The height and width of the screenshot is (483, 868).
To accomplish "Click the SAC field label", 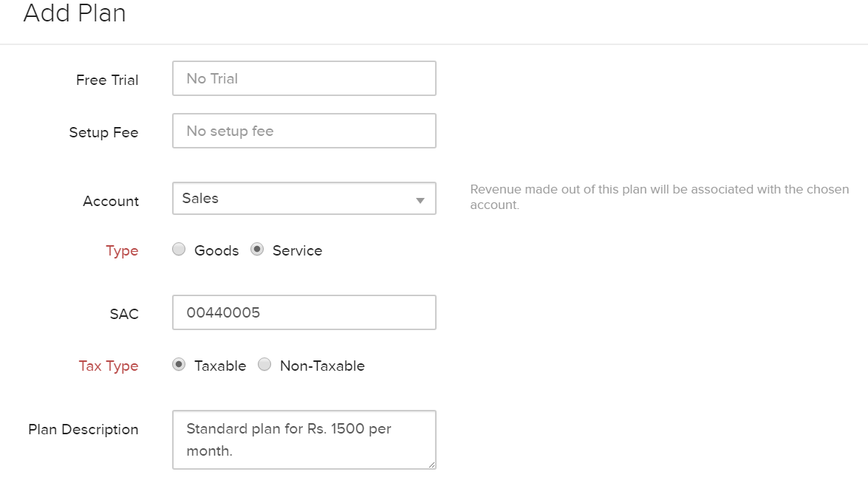I will tap(123, 313).
